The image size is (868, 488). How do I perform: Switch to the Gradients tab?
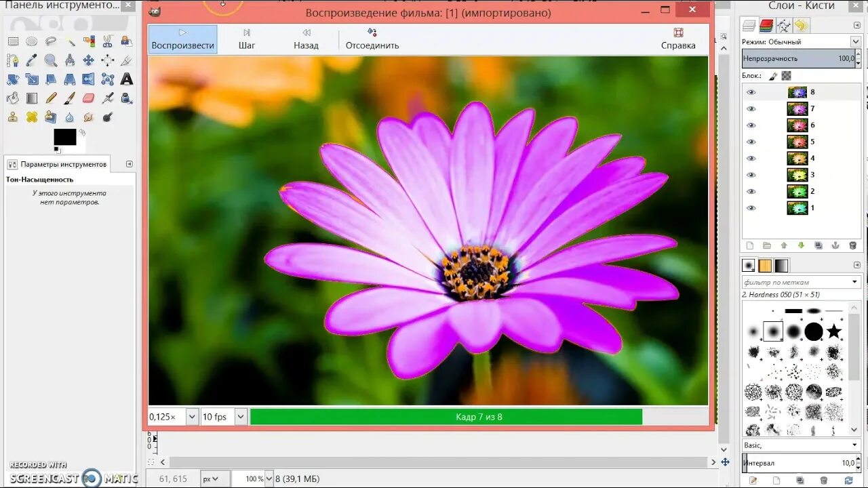782,266
